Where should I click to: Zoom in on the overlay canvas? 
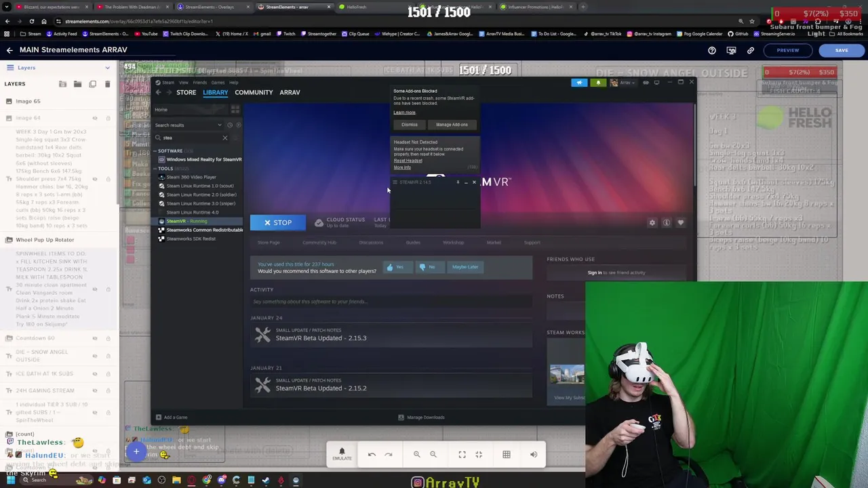pyautogui.click(x=417, y=455)
